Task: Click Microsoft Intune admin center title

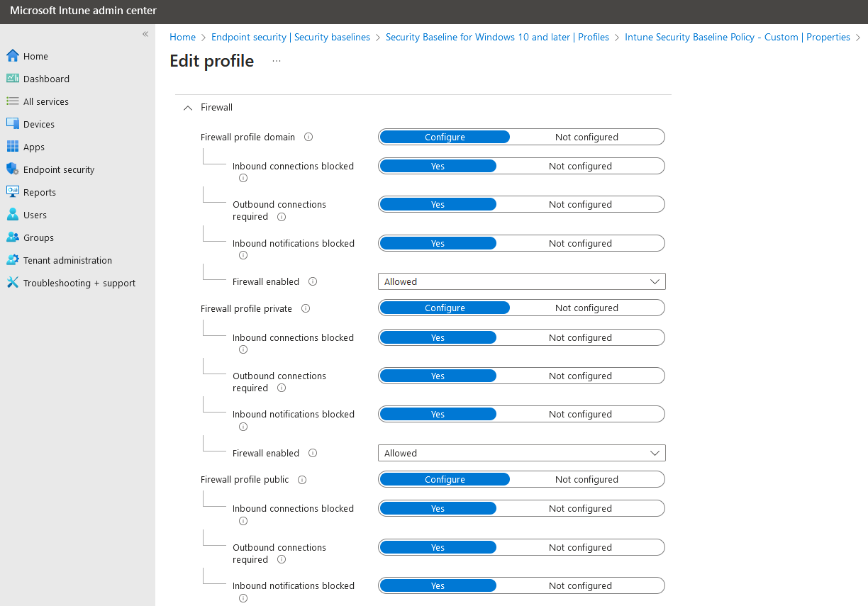Action: coord(83,11)
